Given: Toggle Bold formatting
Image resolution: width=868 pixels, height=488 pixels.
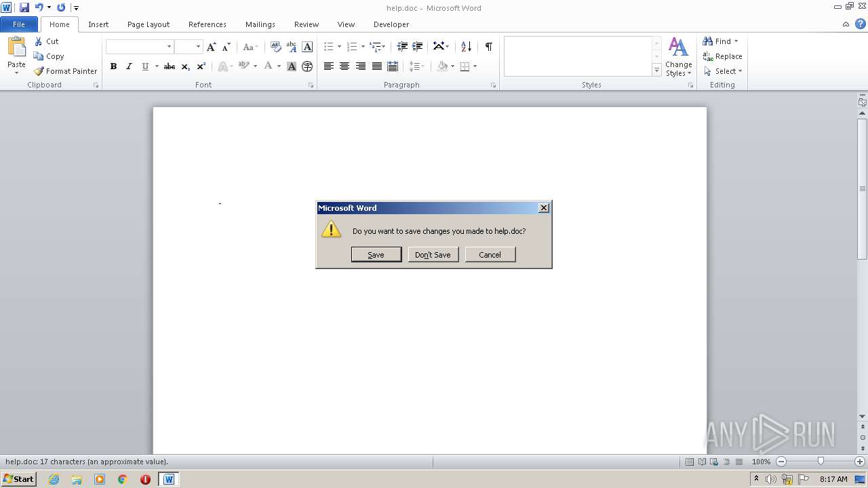Looking at the screenshot, I should pos(113,66).
